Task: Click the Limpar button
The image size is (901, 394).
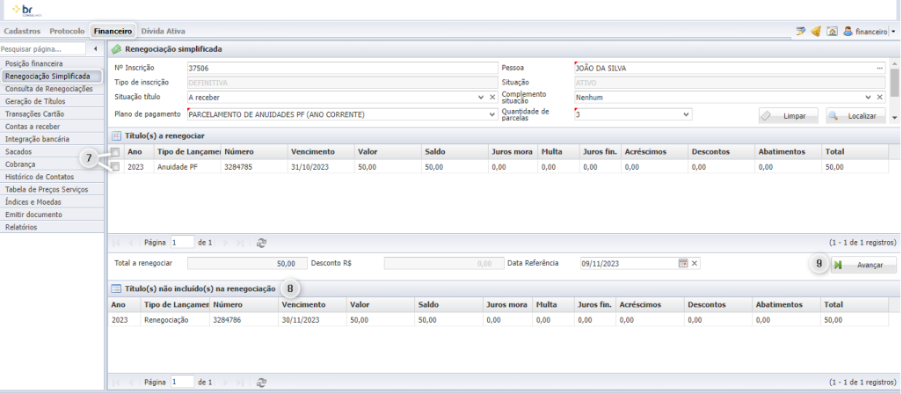Action: pyautogui.click(x=788, y=116)
